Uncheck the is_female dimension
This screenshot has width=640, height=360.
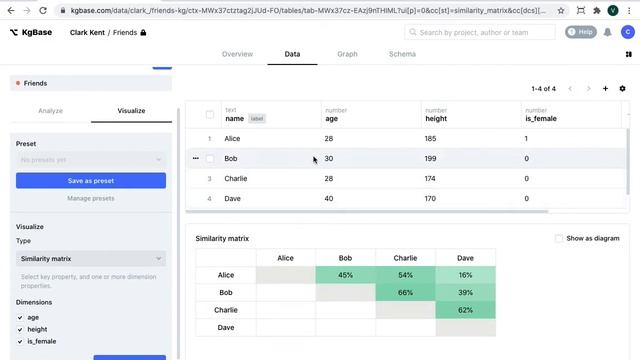[20, 341]
